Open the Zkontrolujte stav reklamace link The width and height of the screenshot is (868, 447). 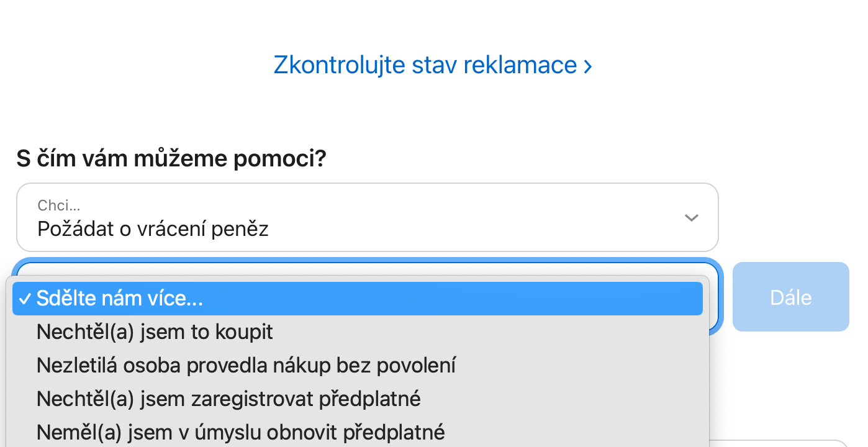tap(425, 65)
